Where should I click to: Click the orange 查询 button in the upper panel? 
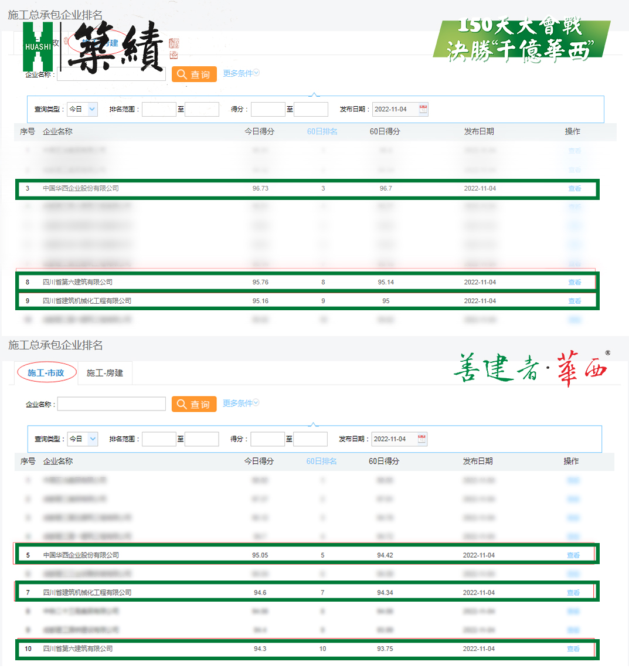(x=194, y=74)
